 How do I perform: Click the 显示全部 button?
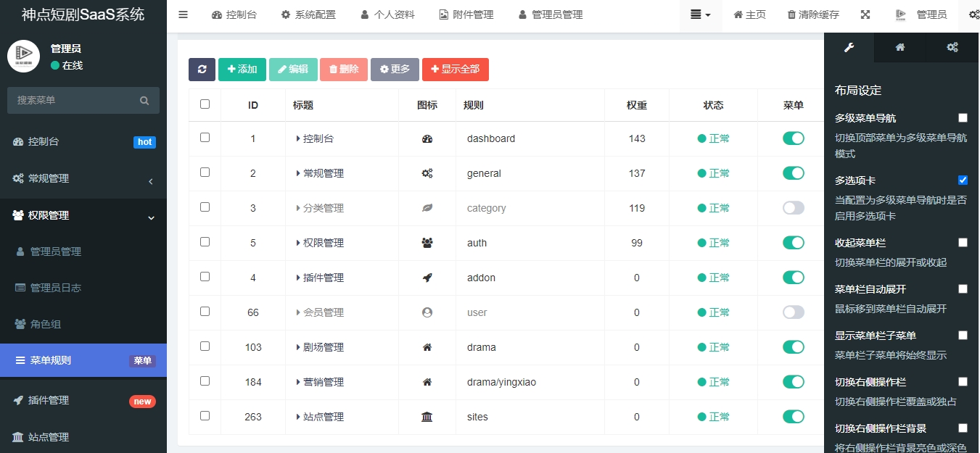point(456,70)
